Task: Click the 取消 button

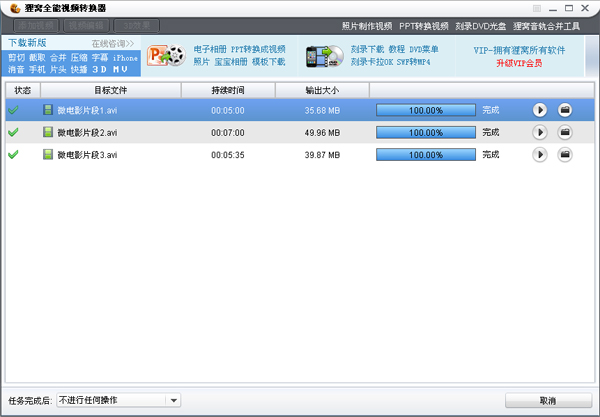Action: coord(548,401)
